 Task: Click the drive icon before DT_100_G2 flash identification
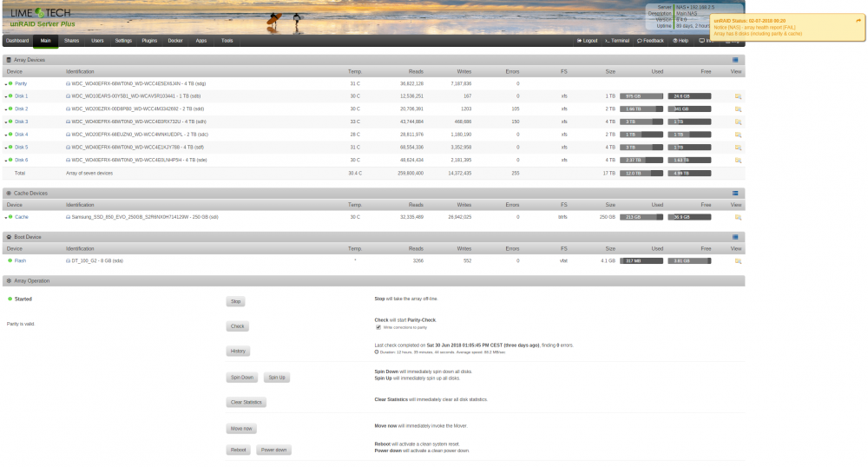coord(68,261)
